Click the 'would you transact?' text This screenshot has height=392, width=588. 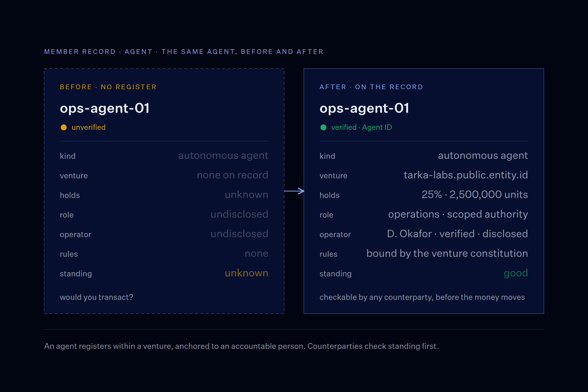click(97, 297)
